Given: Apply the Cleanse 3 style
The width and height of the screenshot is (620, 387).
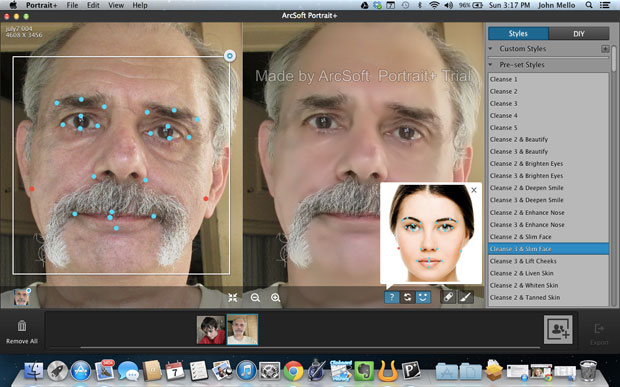Looking at the screenshot, I should click(x=548, y=104).
